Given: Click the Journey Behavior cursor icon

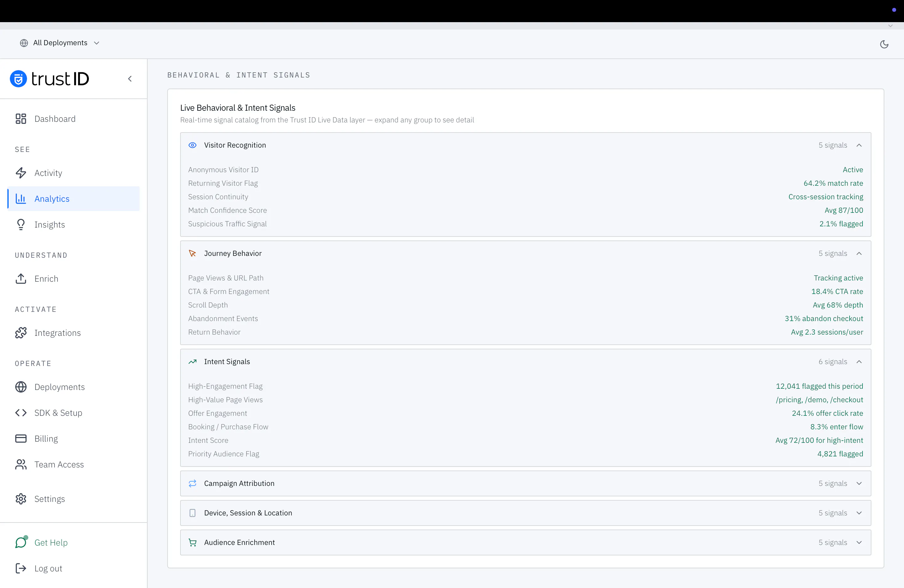Looking at the screenshot, I should point(192,253).
